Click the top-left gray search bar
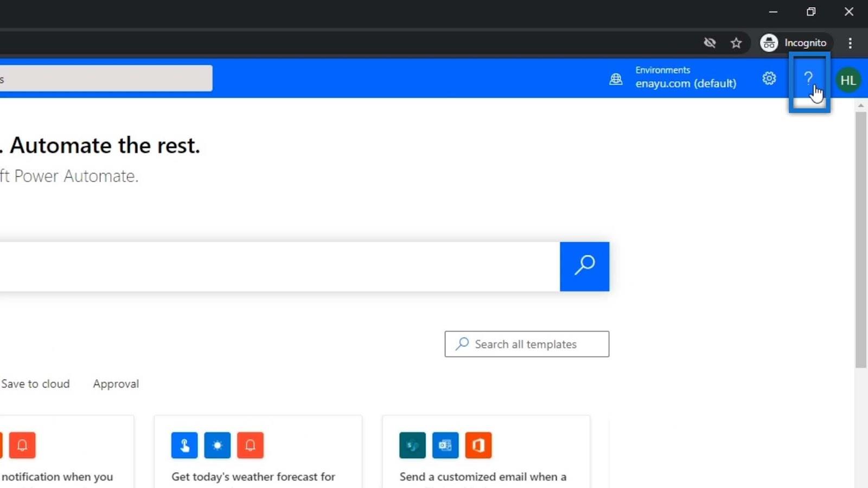868x488 pixels. 106,78
